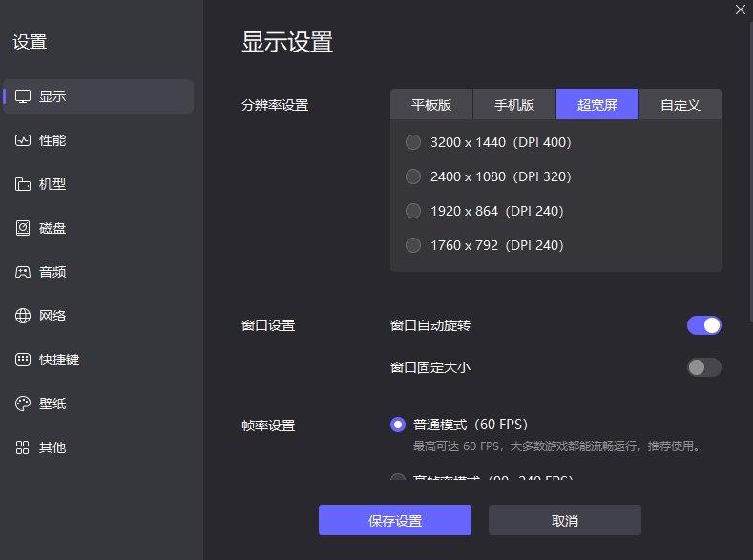The width and height of the screenshot is (753, 560).
Task: Select 3200 x 1440 (DPI 400) radio
Action: 413,142
